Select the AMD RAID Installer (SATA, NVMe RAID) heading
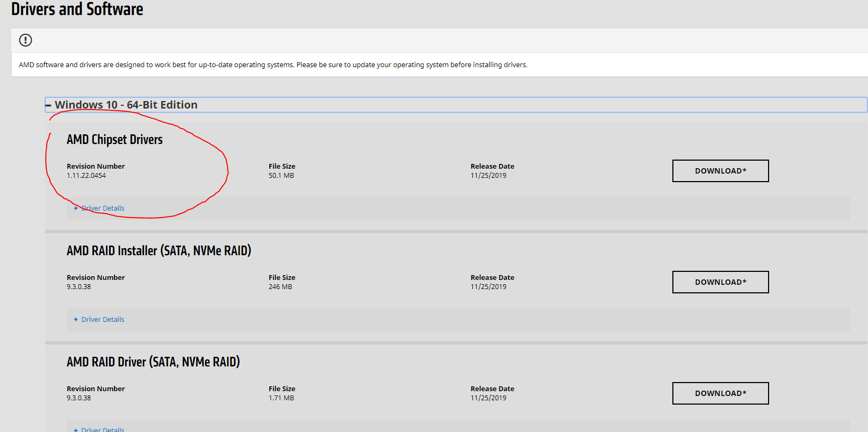 point(159,251)
